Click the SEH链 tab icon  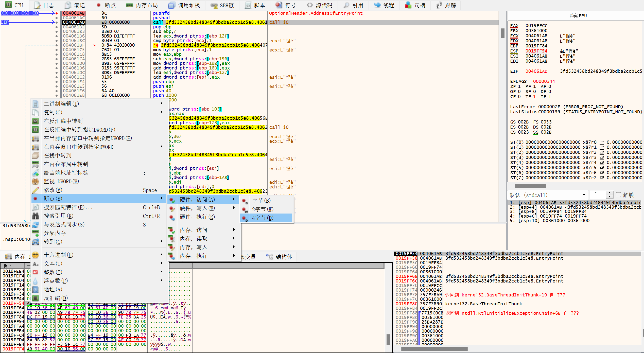(214, 5)
